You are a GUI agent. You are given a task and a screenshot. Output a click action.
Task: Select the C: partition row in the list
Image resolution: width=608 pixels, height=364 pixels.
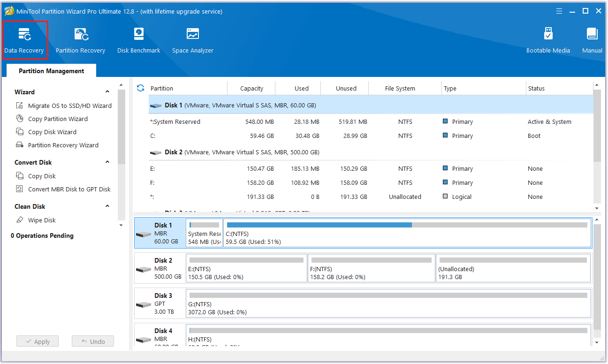(371, 136)
